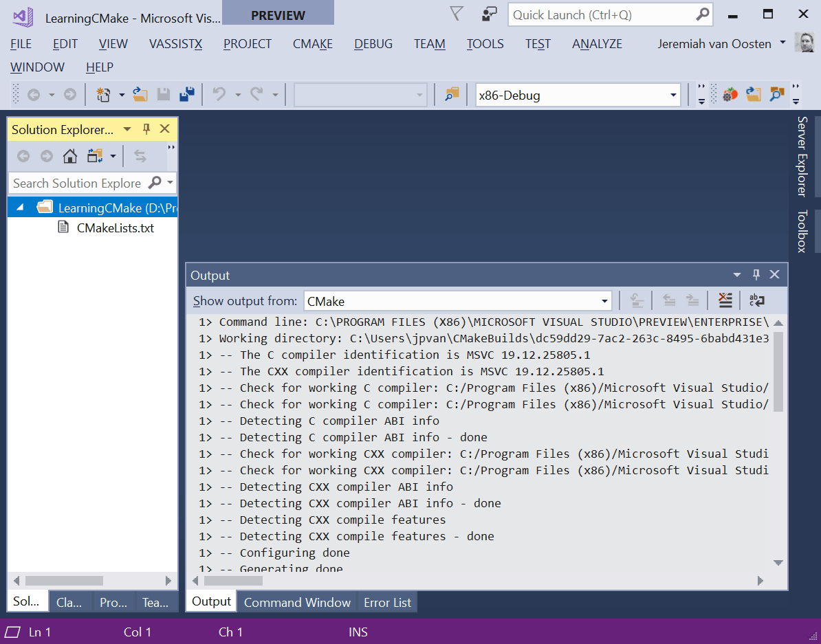Click Visual Assist open file icon
The height and width of the screenshot is (644, 821).
click(754, 95)
